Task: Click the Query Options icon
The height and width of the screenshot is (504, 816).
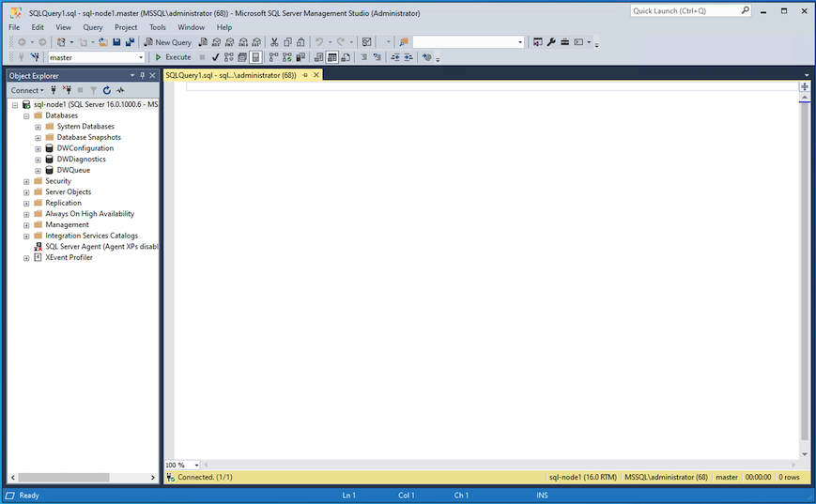Action: [x=242, y=57]
